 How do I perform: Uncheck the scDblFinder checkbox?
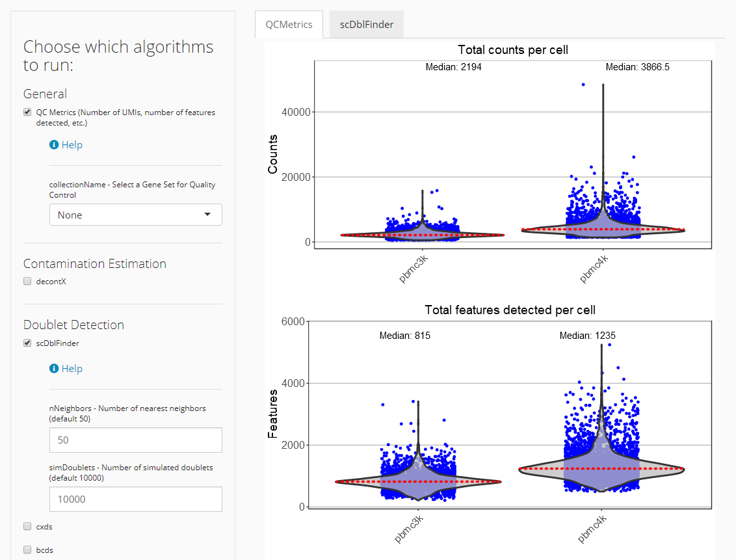(x=27, y=343)
